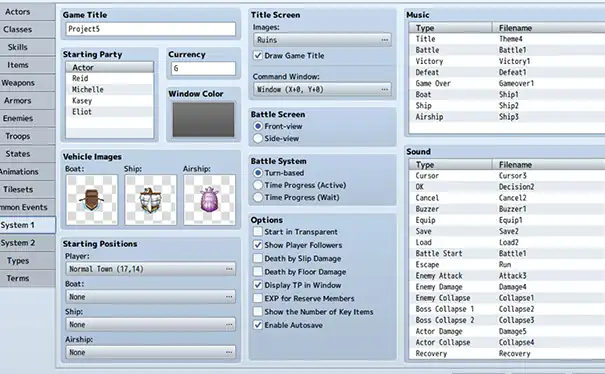Open the Boat starting position ellipsis
605x374 pixels.
pos(229,296)
